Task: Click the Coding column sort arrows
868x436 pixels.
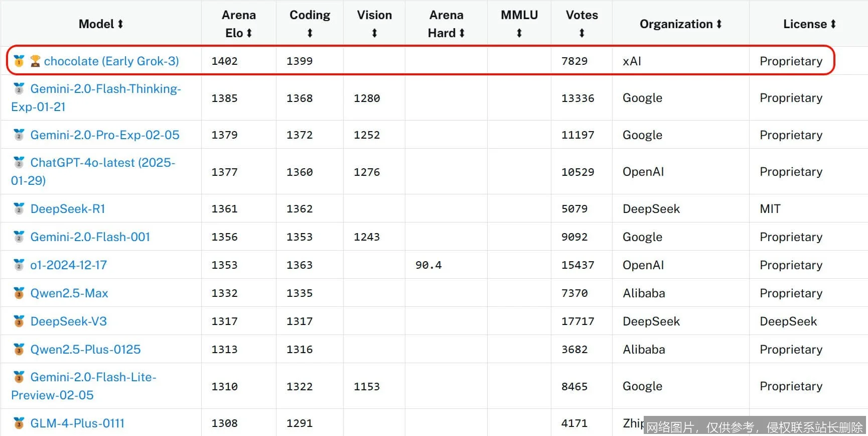Action: 310,33
